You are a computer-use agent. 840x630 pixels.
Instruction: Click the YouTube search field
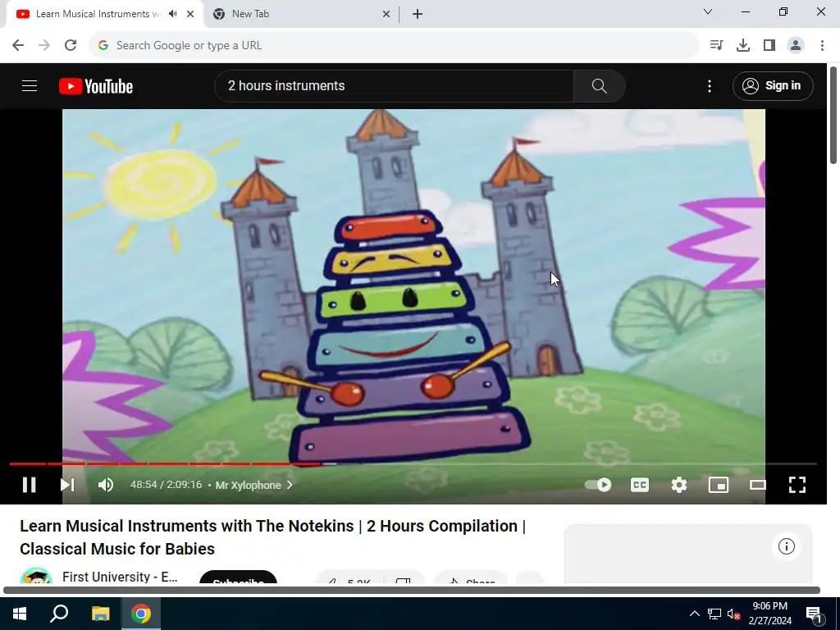(394, 85)
